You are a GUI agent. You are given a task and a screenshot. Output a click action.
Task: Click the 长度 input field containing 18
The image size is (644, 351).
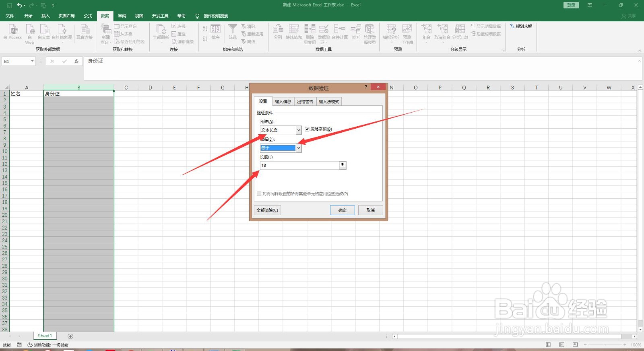(299, 165)
